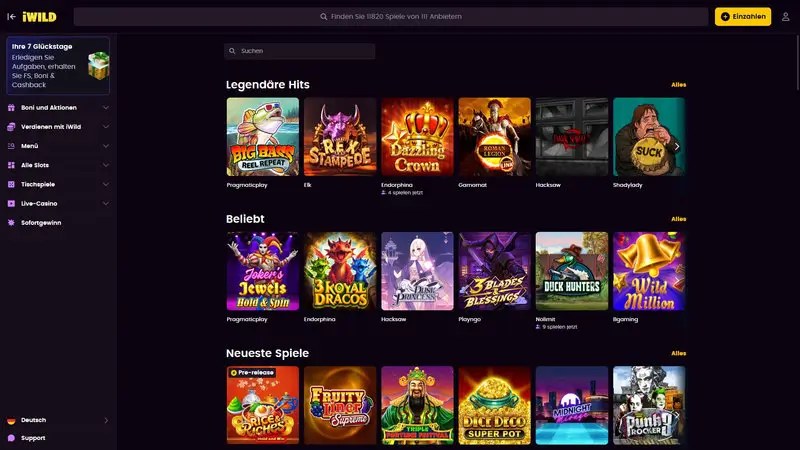The width and height of the screenshot is (800, 450).
Task: Open Duck Hunters game thumbnail
Action: point(571,271)
